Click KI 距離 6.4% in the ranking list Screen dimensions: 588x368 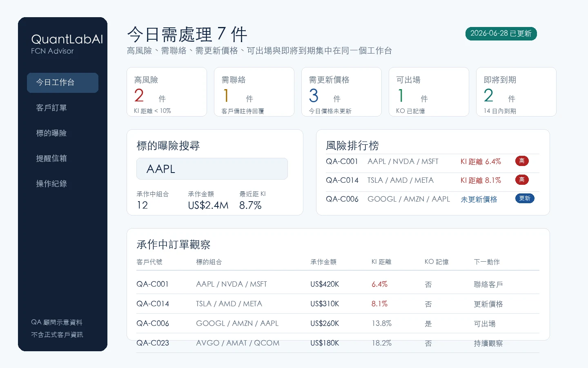click(481, 162)
